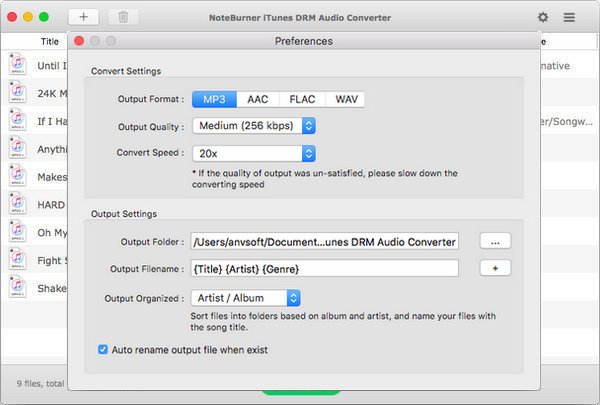
Task: Click the music file icon beside 'Until I'
Action: [18, 64]
